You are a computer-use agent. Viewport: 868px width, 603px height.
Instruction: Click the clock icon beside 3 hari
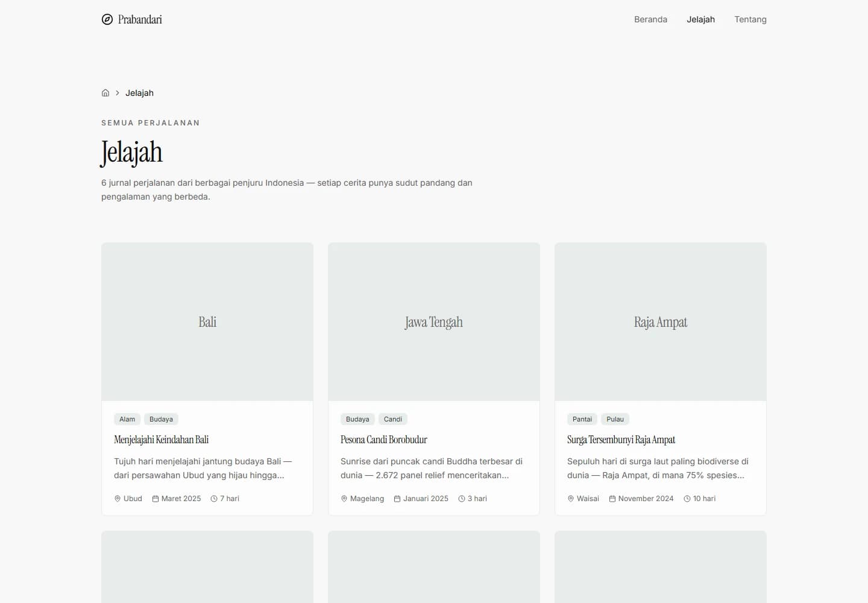[462, 499]
